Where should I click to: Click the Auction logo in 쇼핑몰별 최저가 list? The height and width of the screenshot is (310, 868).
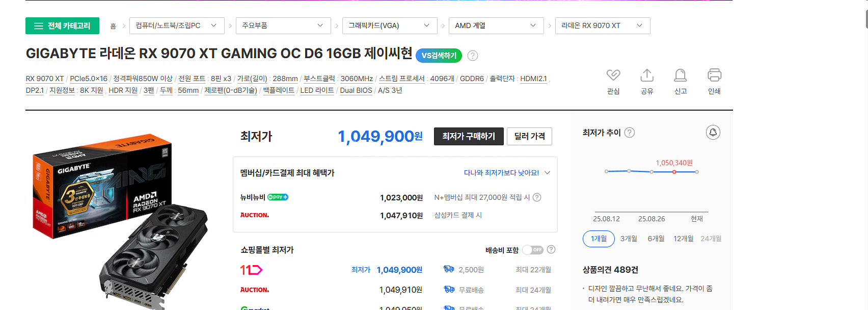255,290
